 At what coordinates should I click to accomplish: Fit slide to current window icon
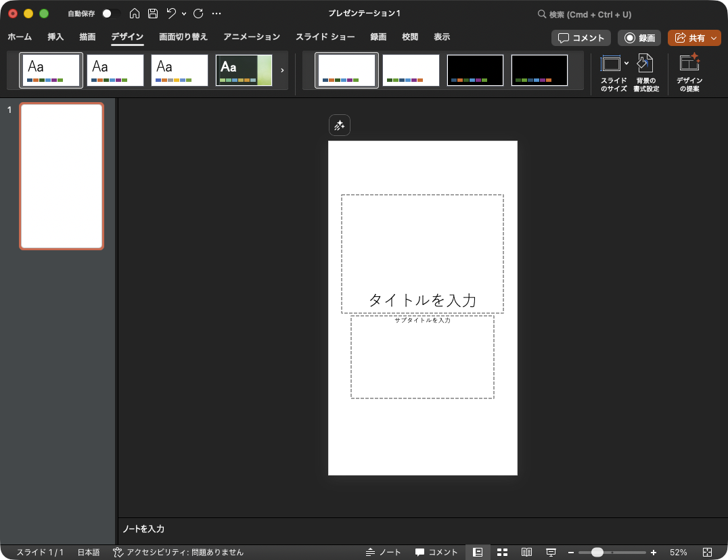708,553
